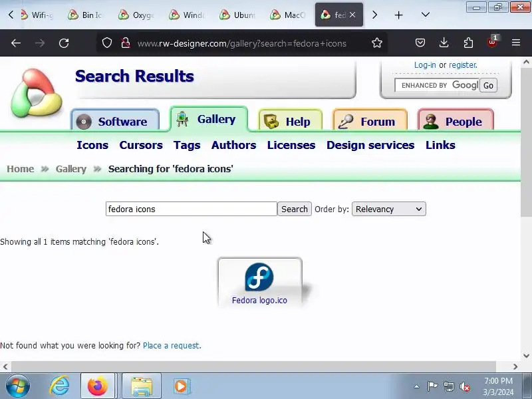532x399 pixels.
Task: Click the Log-in link
Action: click(x=425, y=65)
